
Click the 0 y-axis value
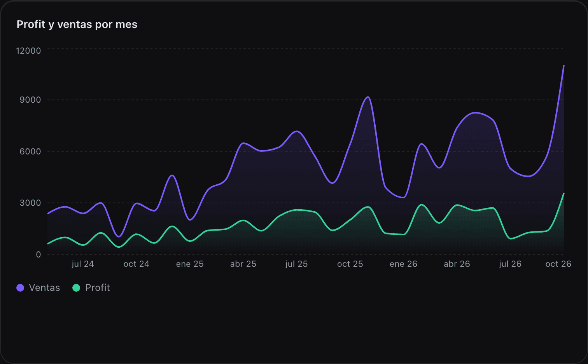[x=38, y=255]
